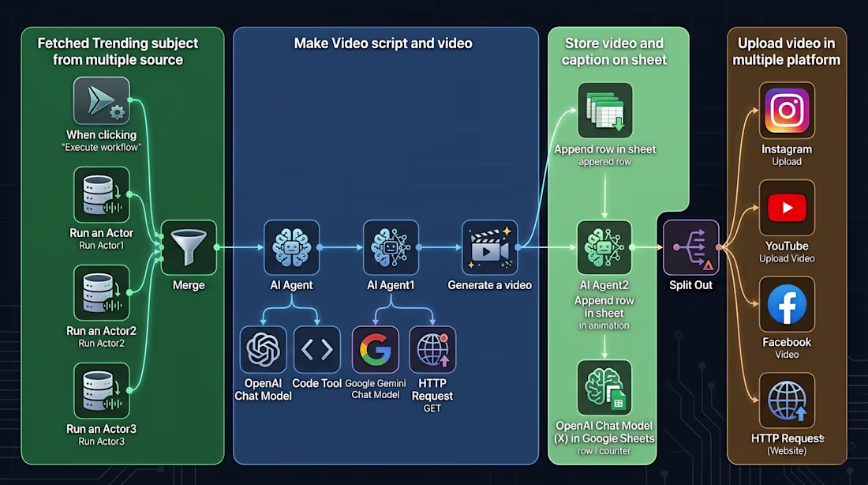
Task: Click the 'appered row' subtitle text
Action: click(605, 162)
